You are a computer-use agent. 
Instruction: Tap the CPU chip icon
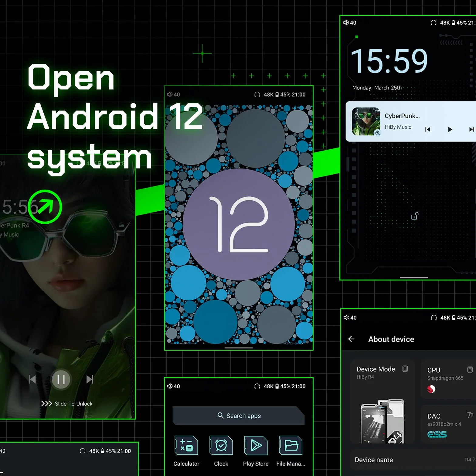(470, 369)
